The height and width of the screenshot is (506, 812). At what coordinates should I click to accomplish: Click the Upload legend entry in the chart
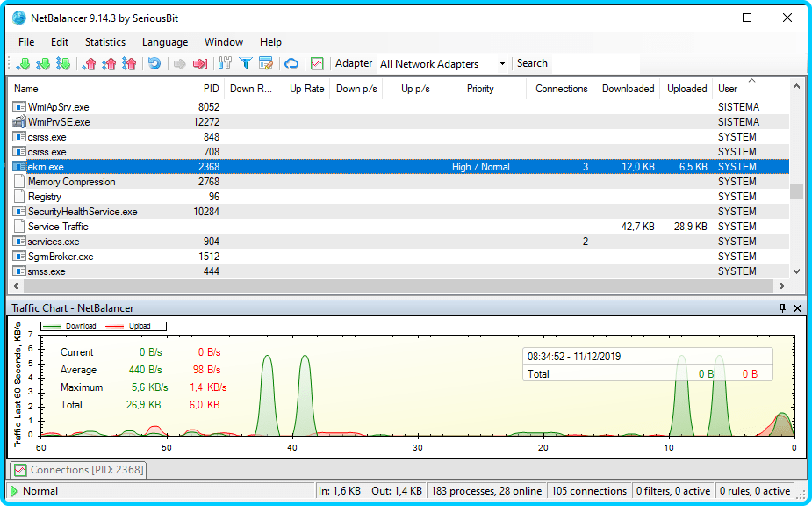click(129, 326)
